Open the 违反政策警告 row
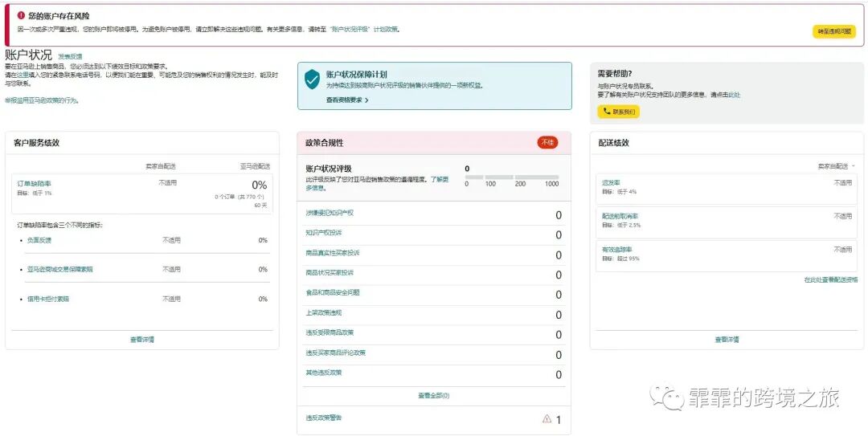Screen dimensions: 868x436 point(433,419)
